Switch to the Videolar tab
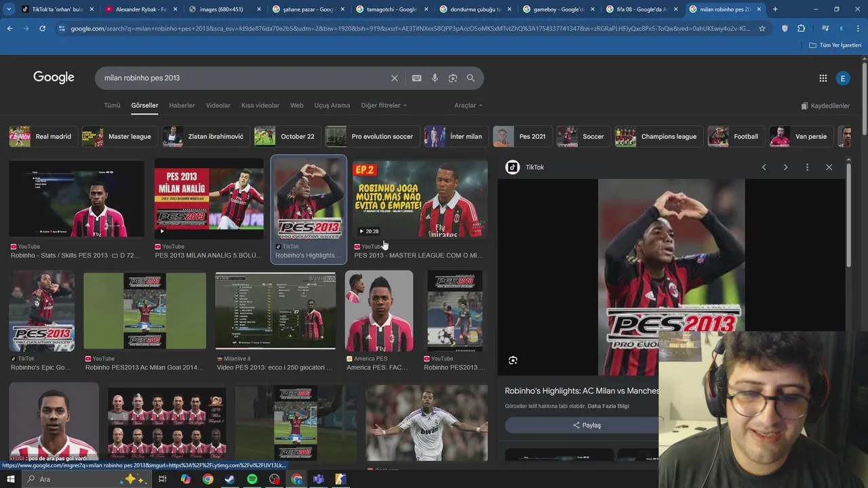The image size is (868, 488). click(218, 106)
